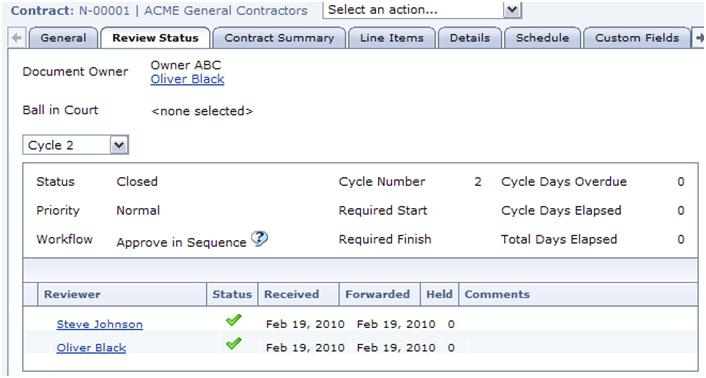
Task: Click the right tab scroll arrow
Action: 699,38
